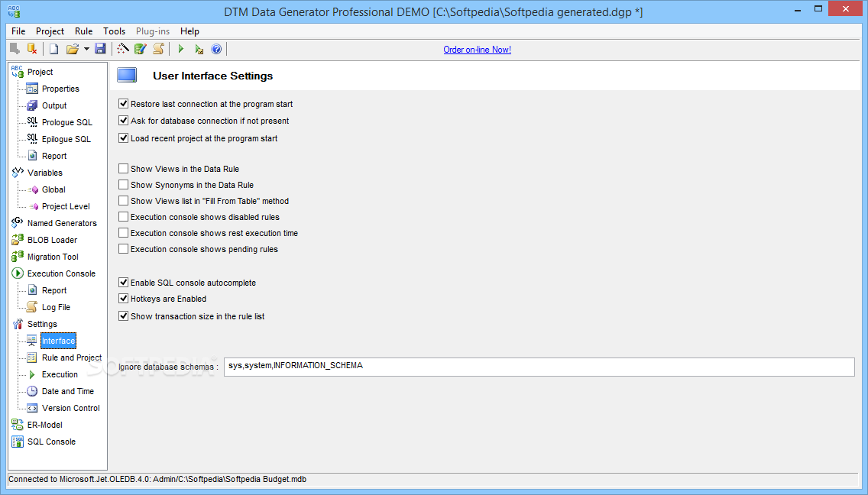
Task: Expand the open project dropdown arrow
Action: pos(86,50)
